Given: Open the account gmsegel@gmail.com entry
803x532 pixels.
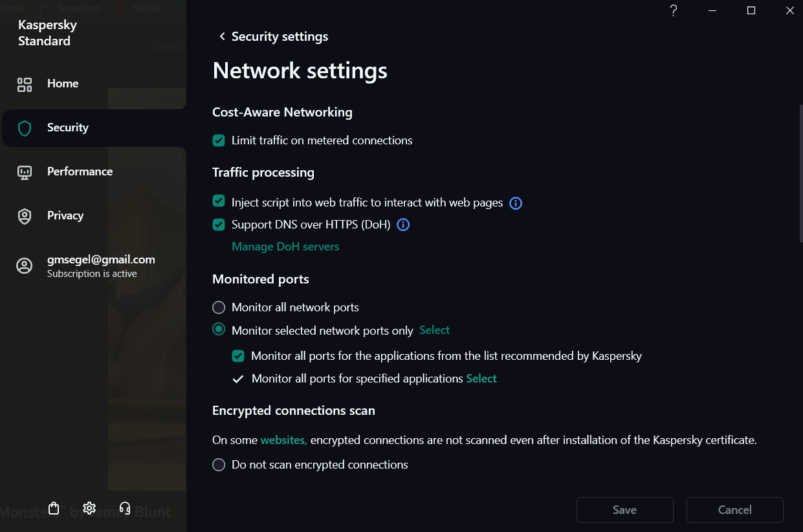Looking at the screenshot, I should [100, 265].
